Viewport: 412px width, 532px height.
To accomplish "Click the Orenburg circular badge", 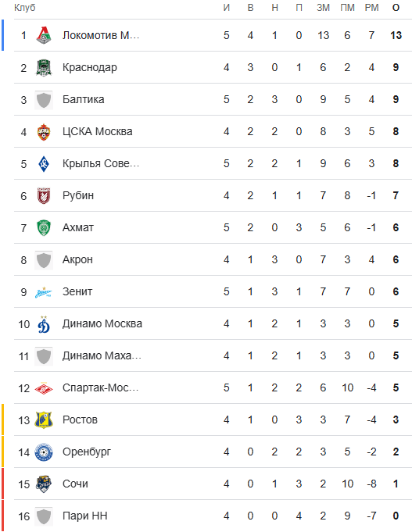I will [44, 452].
